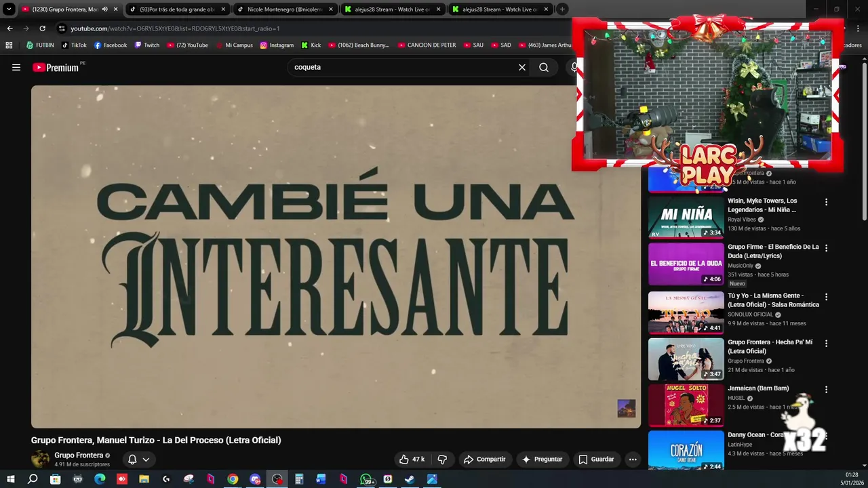Open options menu for Jamaican (Bam Bam)
The width and height of the screenshot is (868, 488).
tap(826, 390)
